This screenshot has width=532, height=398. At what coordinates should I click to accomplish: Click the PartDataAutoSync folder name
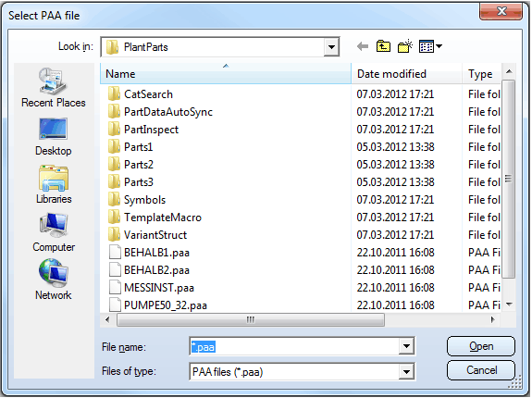[x=168, y=112]
